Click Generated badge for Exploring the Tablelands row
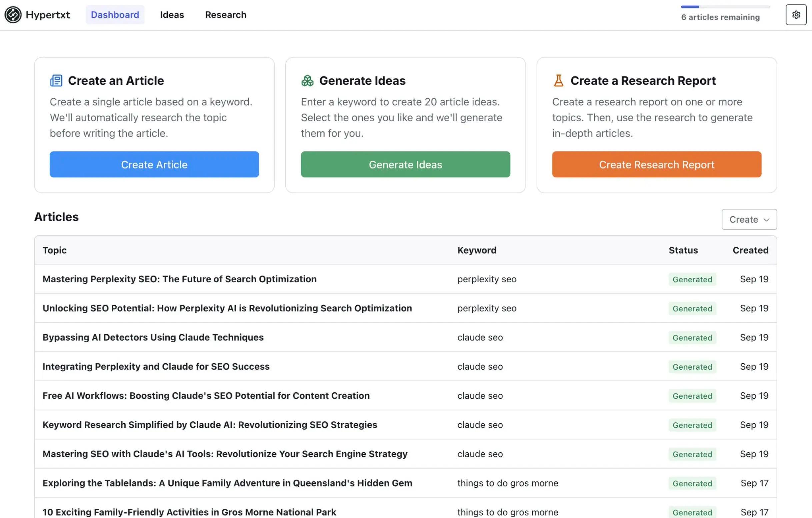Viewport: 812px width, 518px height. tap(692, 483)
